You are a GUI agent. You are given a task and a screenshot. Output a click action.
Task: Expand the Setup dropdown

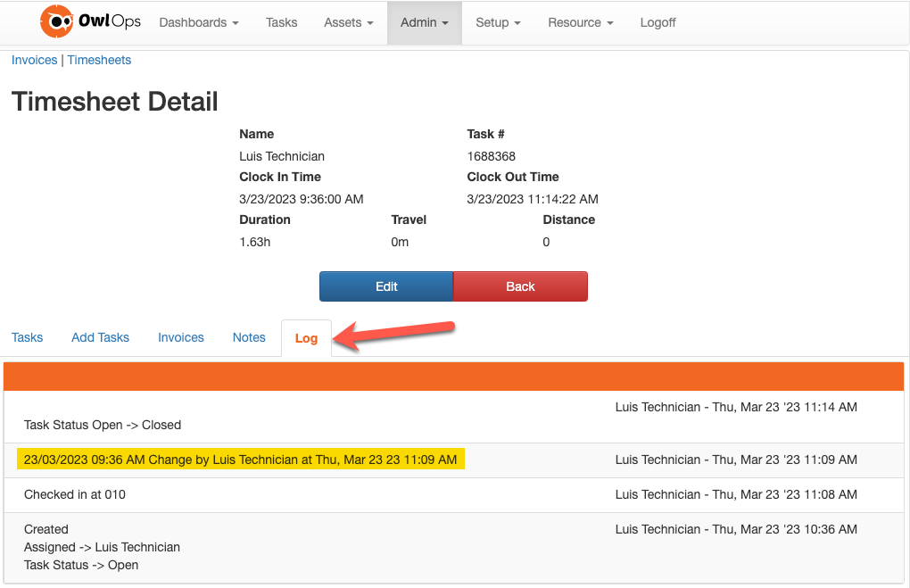pos(497,22)
